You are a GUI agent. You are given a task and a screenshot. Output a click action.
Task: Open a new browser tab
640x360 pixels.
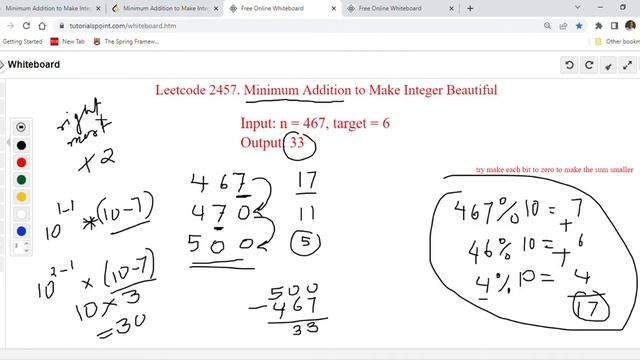(x=470, y=8)
